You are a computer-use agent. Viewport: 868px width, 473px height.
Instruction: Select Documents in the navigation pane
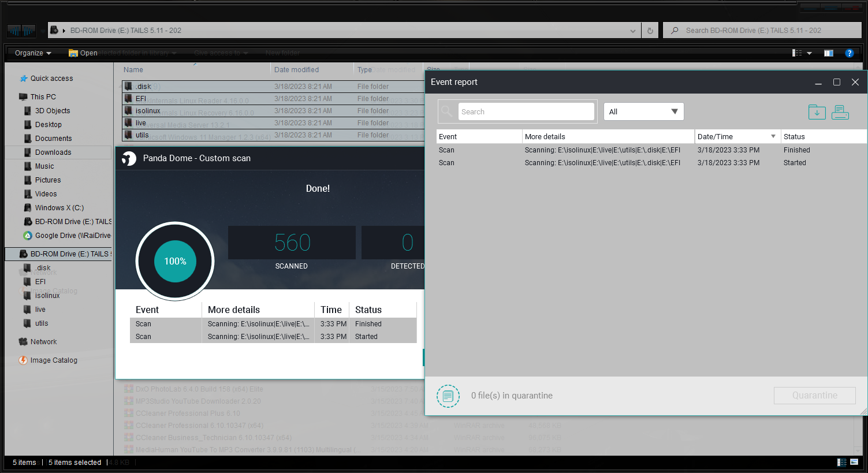[x=54, y=139]
